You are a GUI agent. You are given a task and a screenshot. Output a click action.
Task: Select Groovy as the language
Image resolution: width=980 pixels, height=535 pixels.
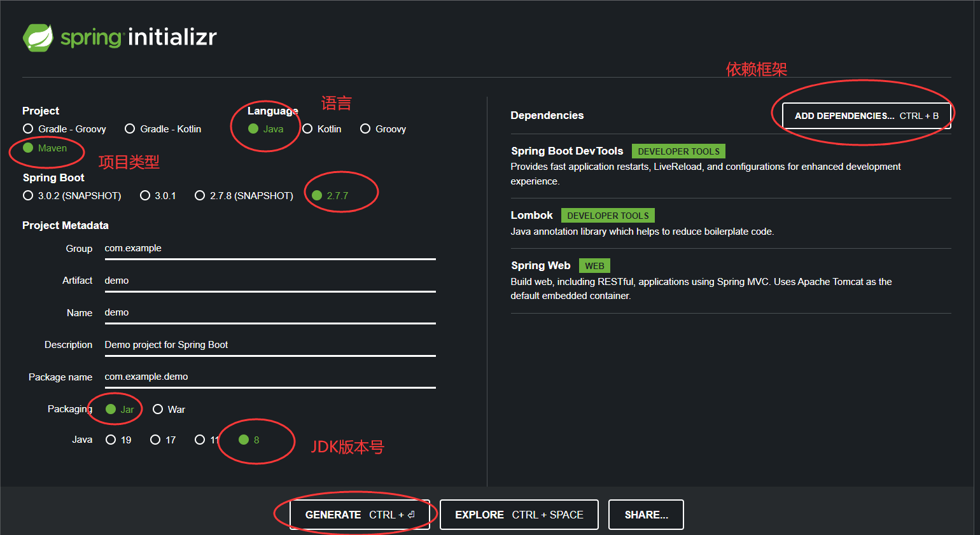click(x=383, y=129)
